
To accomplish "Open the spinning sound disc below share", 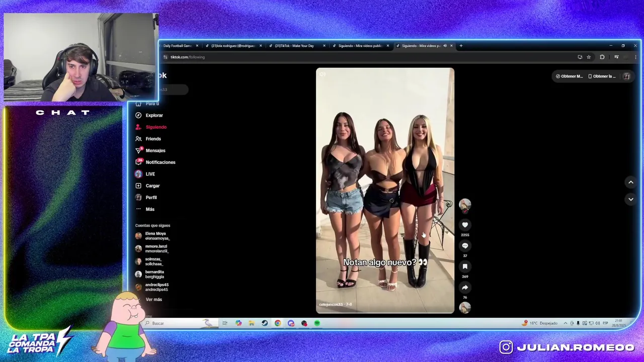I will point(465,307).
